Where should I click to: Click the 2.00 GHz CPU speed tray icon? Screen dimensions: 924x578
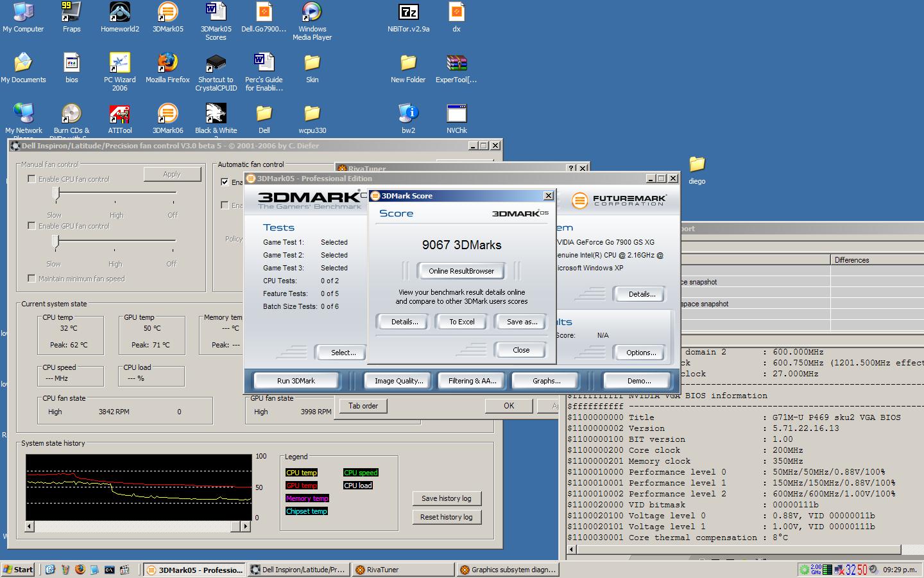[x=816, y=570]
